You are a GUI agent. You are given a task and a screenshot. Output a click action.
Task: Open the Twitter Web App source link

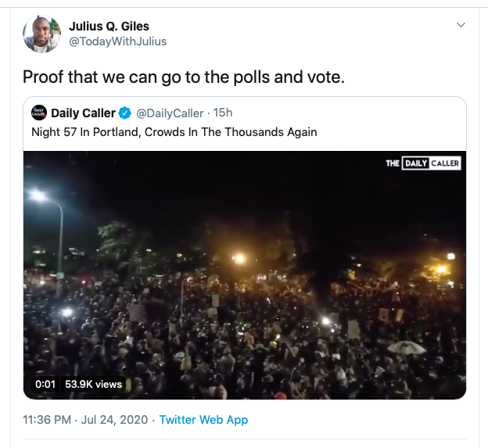[x=203, y=420]
